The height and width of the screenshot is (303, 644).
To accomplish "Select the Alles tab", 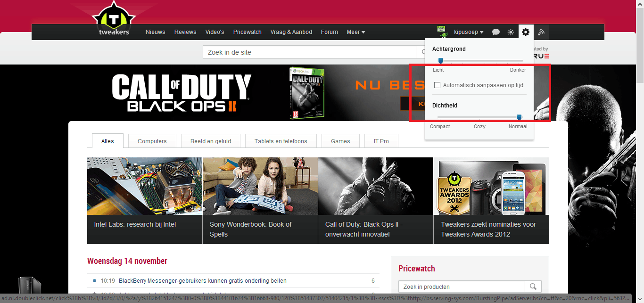I will click(x=107, y=141).
